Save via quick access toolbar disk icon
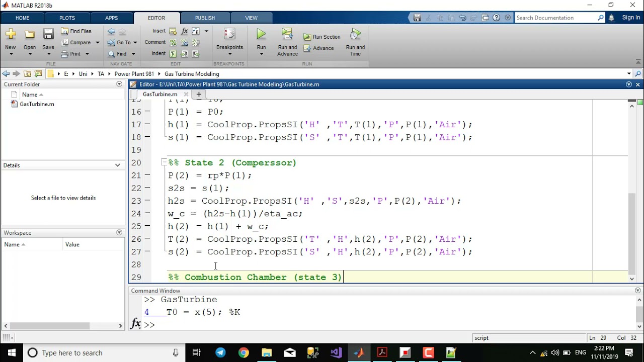The height and width of the screenshot is (362, 644). tap(417, 18)
